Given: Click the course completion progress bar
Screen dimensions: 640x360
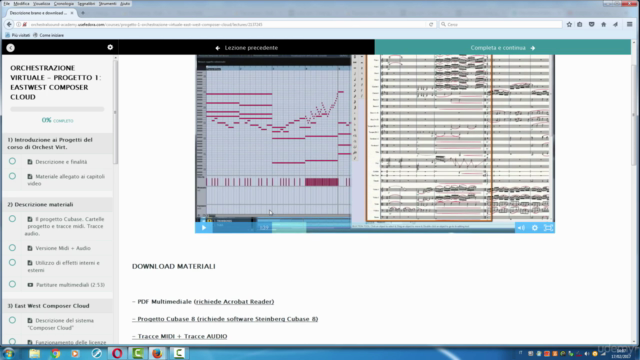Looking at the screenshot, I should [x=57, y=109].
